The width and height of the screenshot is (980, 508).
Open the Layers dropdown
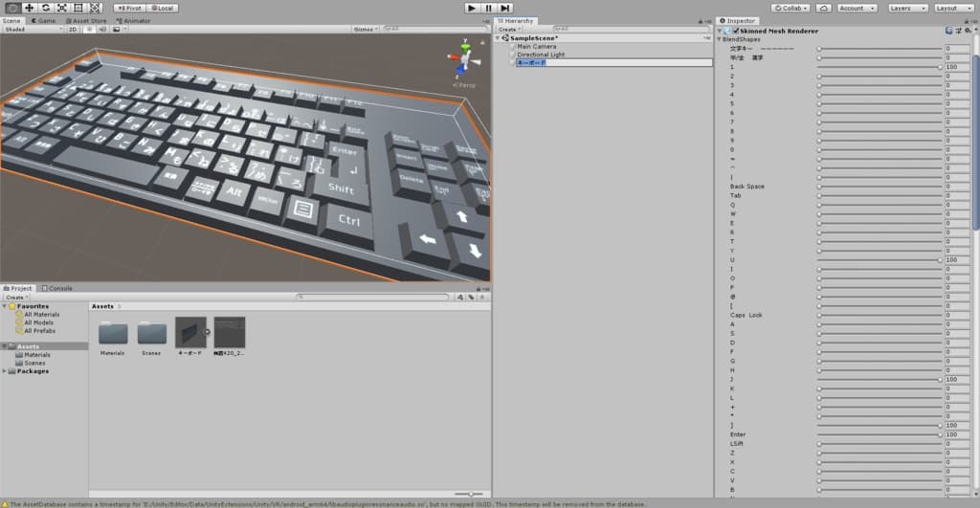tap(904, 8)
